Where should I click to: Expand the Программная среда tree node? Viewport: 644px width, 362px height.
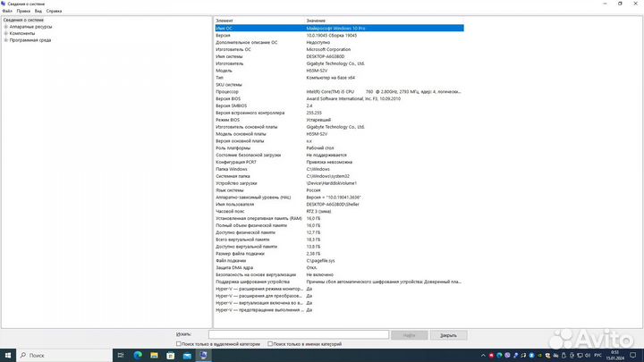(x=5, y=40)
